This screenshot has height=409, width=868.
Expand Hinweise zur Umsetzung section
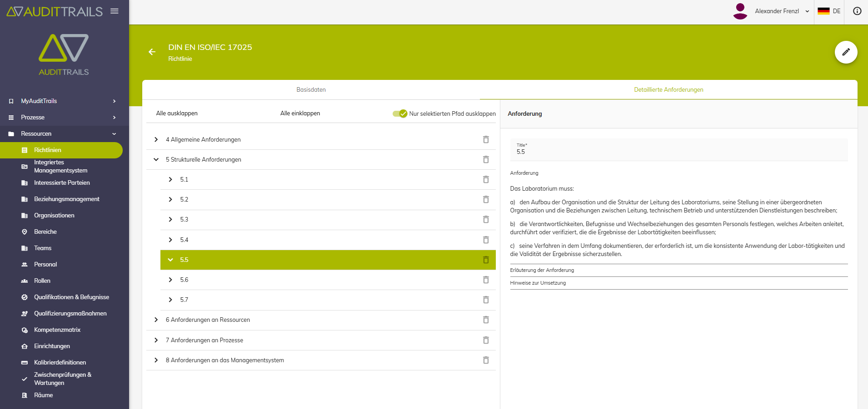click(679, 283)
